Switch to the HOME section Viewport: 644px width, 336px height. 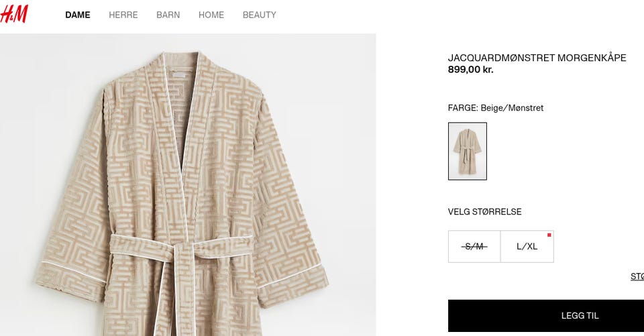[211, 15]
